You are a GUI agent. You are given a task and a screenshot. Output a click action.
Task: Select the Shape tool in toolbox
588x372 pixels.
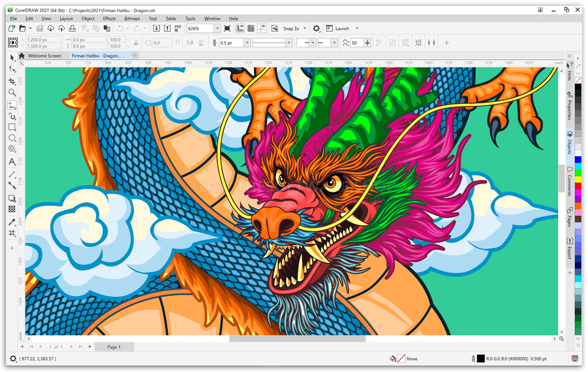click(x=12, y=69)
